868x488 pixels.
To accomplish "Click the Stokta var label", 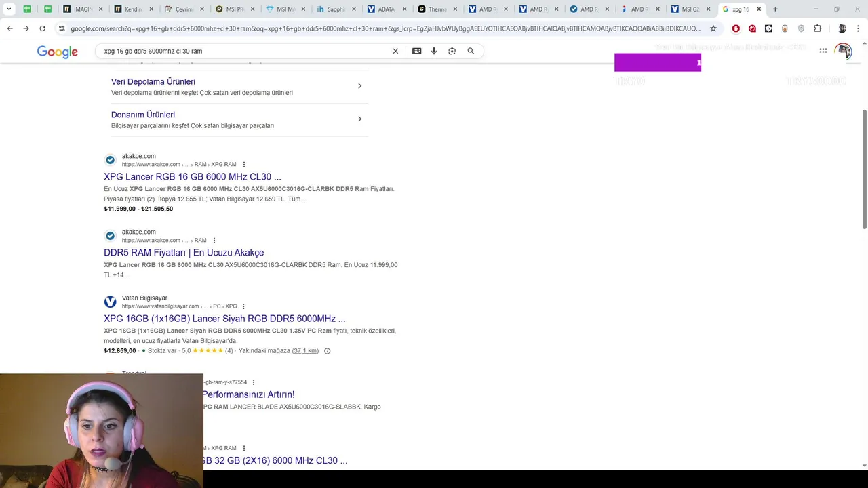I will (162, 351).
